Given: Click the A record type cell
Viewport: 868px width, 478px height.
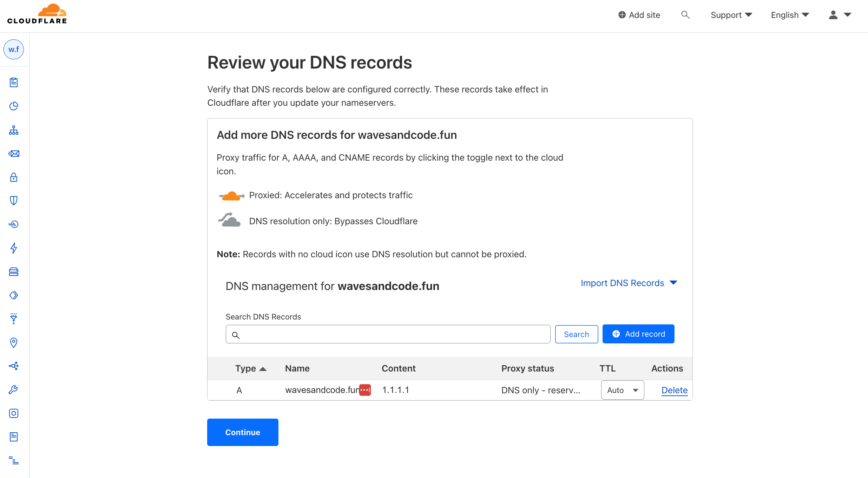Looking at the screenshot, I should 239,390.
